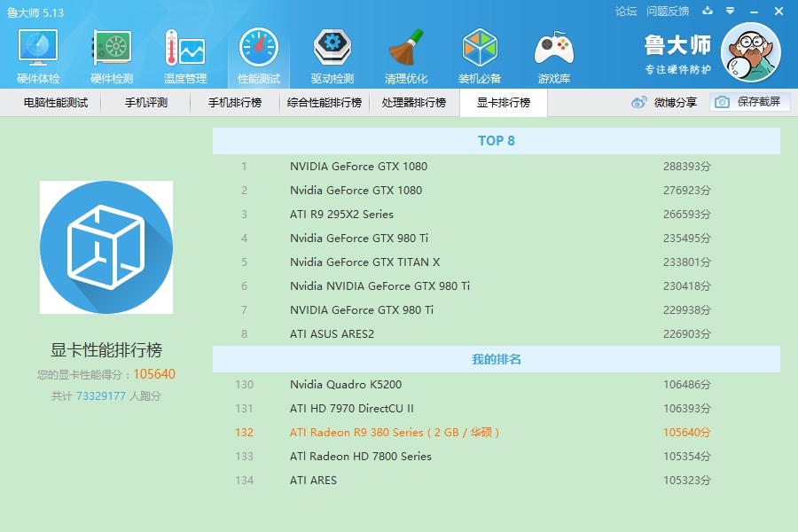Click the camera icon for screenshot
The image size is (798, 532).
pyautogui.click(x=722, y=102)
